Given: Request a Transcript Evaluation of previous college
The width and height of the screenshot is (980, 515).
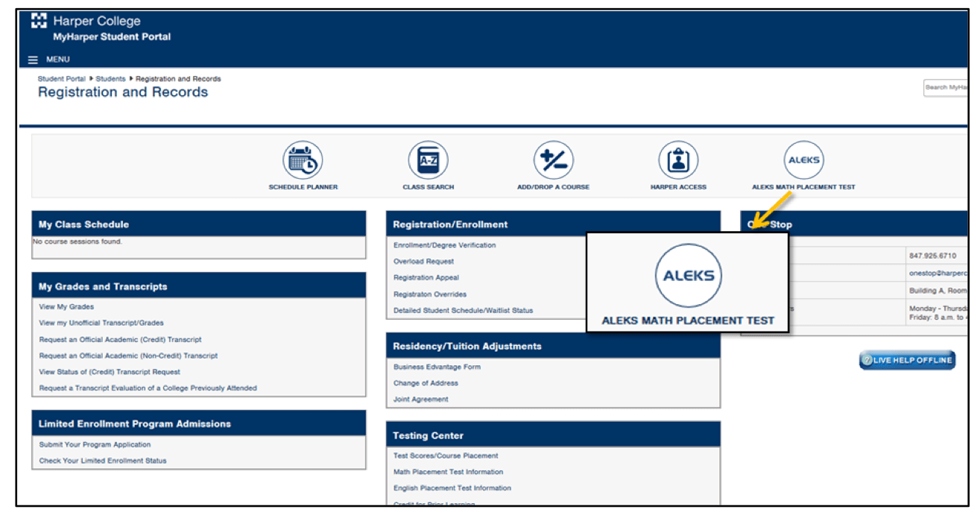Looking at the screenshot, I should 148,388.
